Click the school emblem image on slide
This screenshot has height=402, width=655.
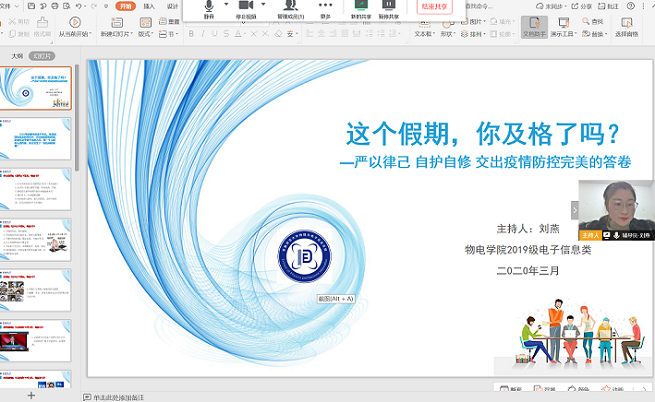(305, 256)
